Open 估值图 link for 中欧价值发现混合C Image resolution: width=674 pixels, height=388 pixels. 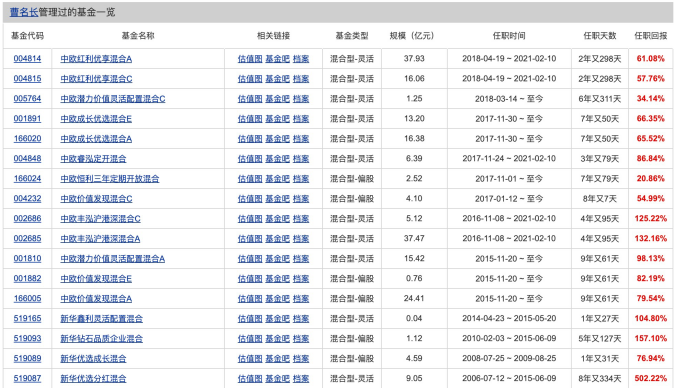pos(250,199)
